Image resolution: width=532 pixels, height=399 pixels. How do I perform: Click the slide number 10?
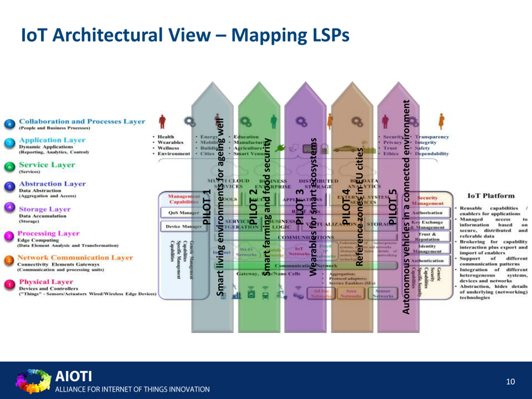pyautogui.click(x=510, y=382)
